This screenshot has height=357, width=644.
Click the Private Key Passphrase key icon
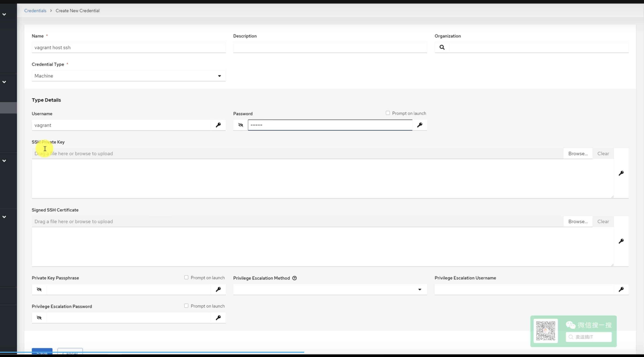tap(218, 289)
